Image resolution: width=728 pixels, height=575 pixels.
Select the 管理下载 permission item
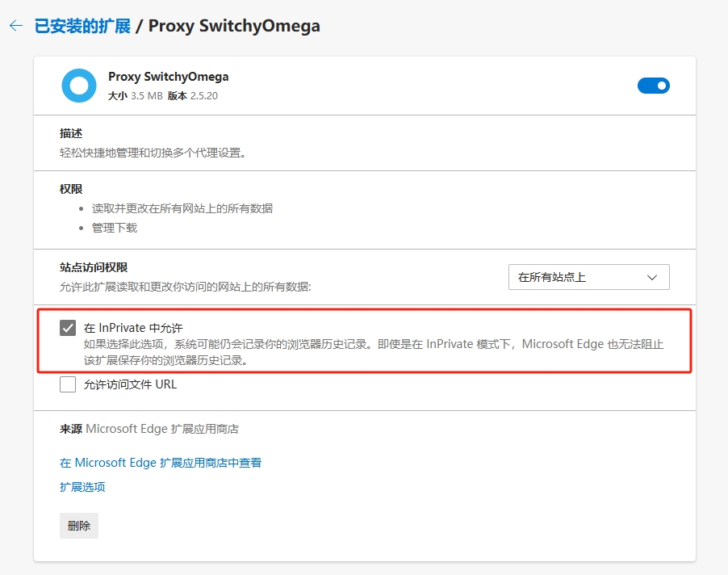click(115, 228)
